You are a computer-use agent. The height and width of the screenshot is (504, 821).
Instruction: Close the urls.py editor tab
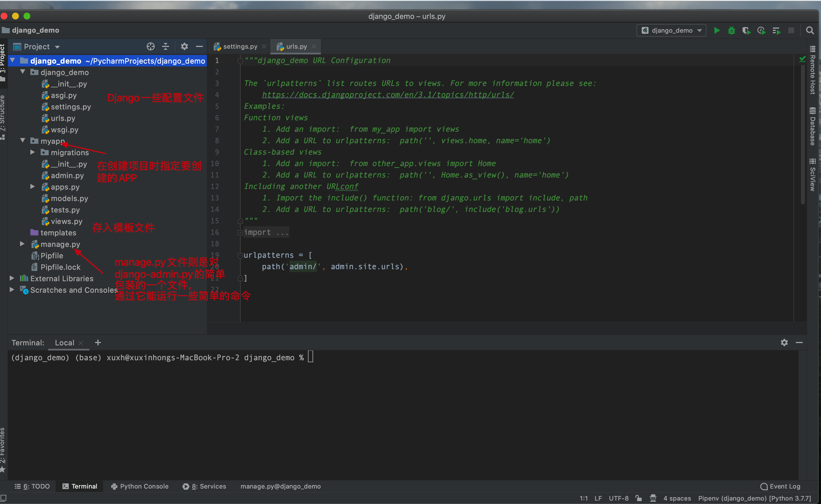[314, 46]
